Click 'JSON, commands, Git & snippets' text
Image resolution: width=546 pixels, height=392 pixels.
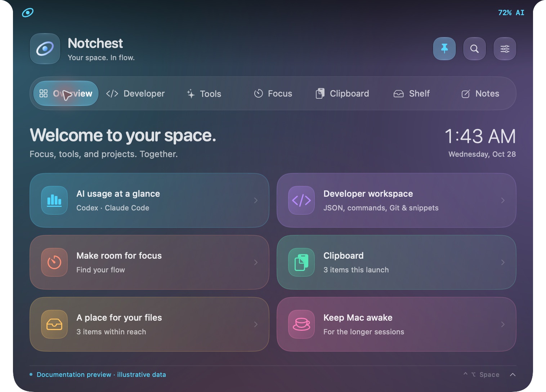pos(381,208)
